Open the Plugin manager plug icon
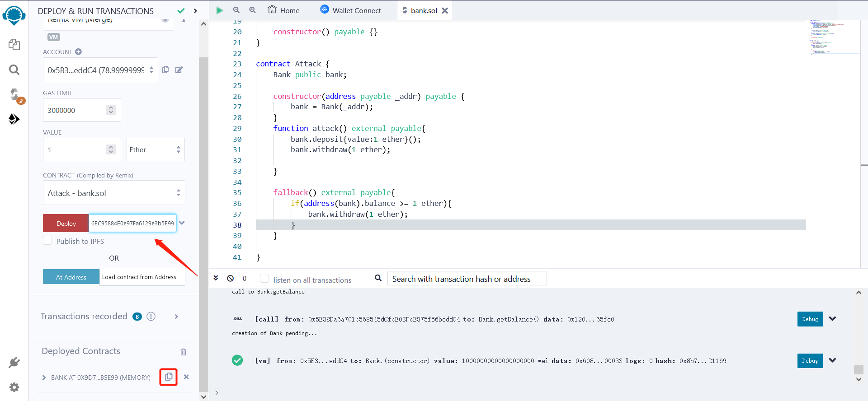The image size is (868, 401). point(14,363)
